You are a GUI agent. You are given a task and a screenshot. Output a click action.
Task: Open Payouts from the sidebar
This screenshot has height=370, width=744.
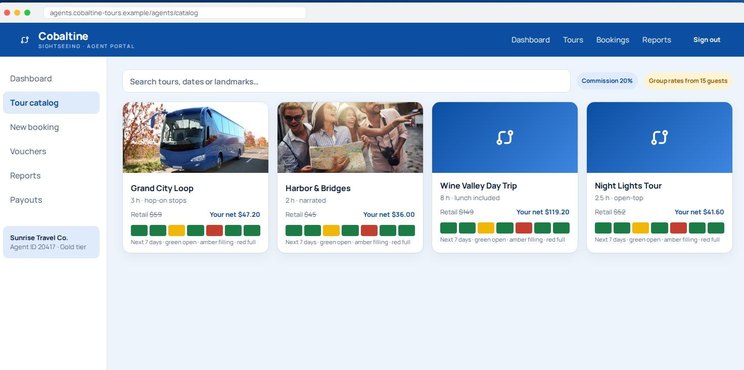click(x=51, y=200)
